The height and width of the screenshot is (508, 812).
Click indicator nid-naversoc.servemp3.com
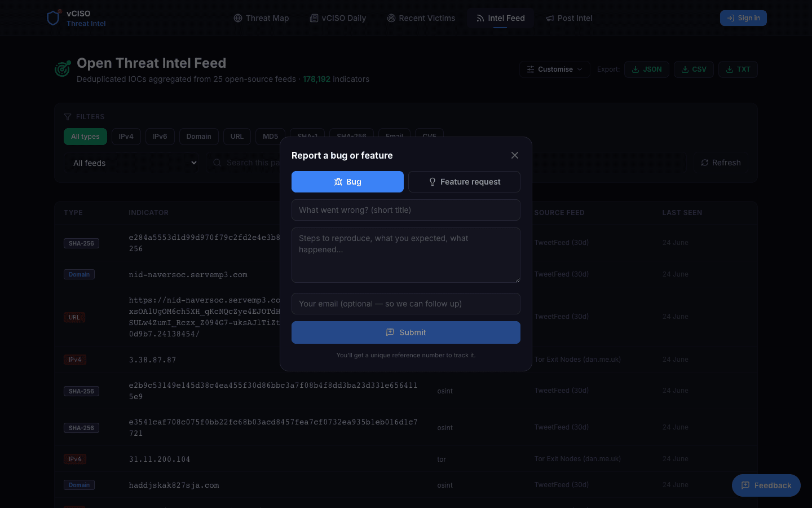188,275
